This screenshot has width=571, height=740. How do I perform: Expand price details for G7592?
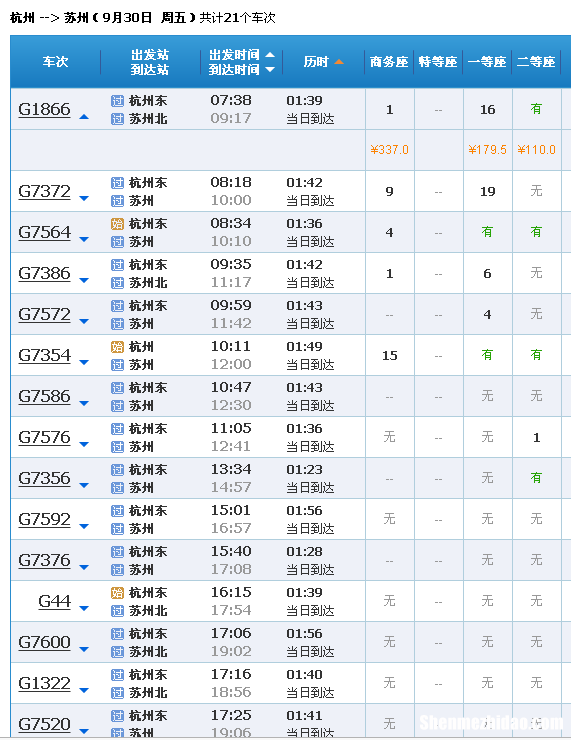(x=84, y=527)
